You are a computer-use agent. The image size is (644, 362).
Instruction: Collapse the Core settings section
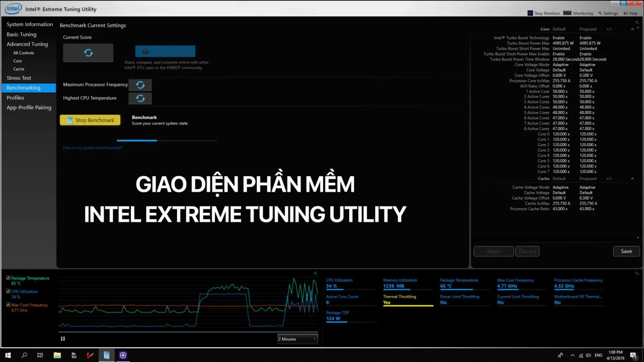coord(632,29)
